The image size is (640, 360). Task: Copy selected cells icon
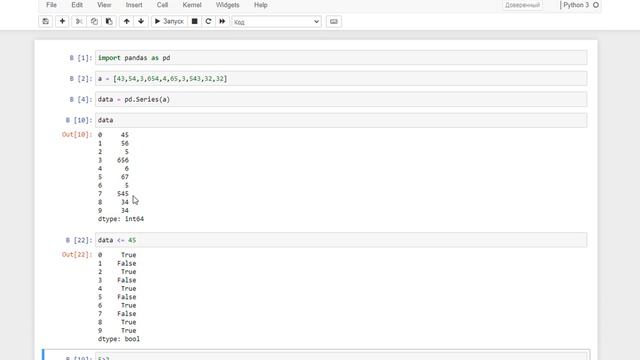click(x=94, y=21)
